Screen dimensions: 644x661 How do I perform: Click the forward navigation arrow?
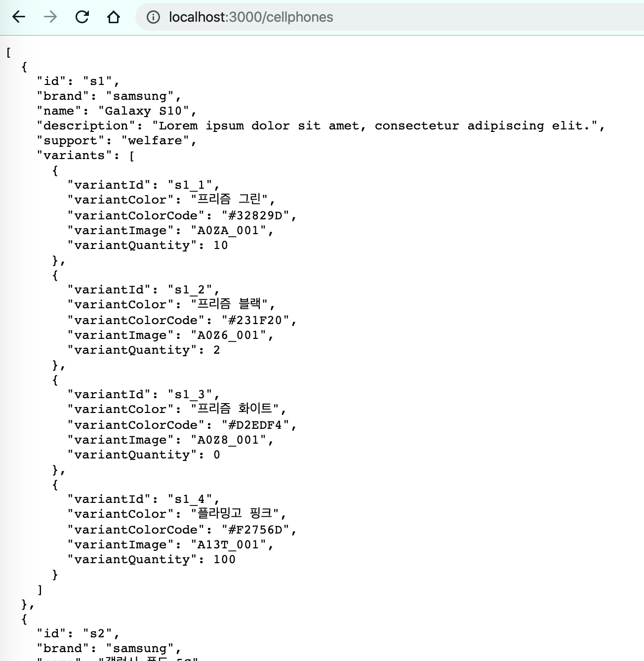[50, 17]
